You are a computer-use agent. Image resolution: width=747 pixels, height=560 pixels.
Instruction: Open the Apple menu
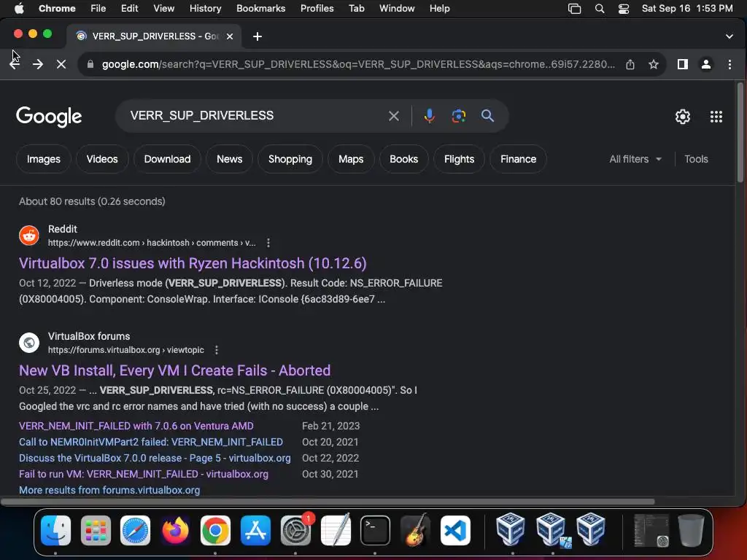(19, 8)
